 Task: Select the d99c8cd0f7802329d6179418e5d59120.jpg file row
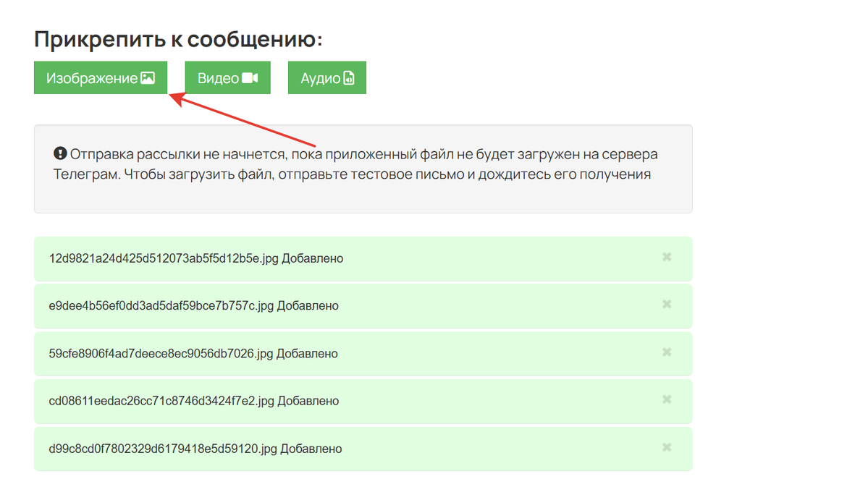(363, 449)
